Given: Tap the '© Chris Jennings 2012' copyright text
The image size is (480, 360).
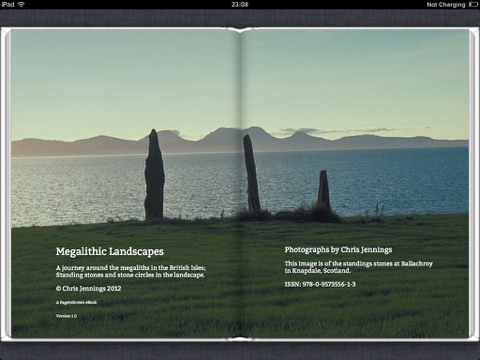Looking at the screenshot, I should point(88,289).
